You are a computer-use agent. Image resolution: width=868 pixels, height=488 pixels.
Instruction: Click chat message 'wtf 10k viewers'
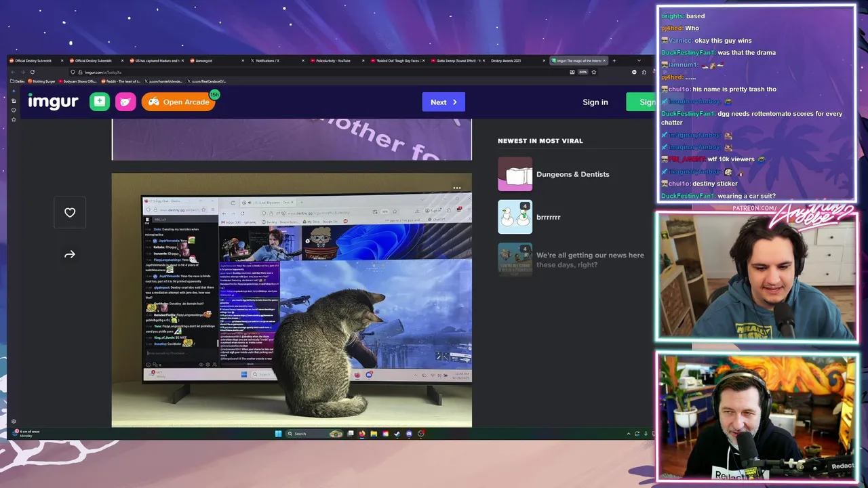731,159
